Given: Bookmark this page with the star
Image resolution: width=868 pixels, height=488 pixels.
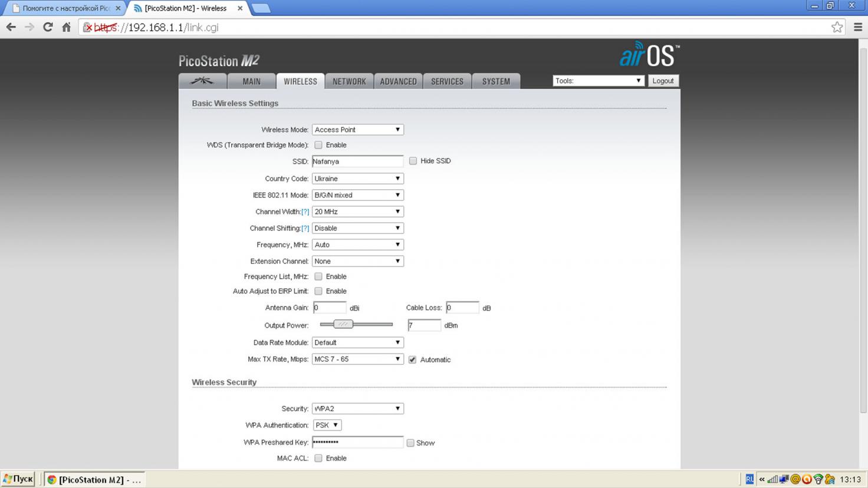Looking at the screenshot, I should (837, 27).
